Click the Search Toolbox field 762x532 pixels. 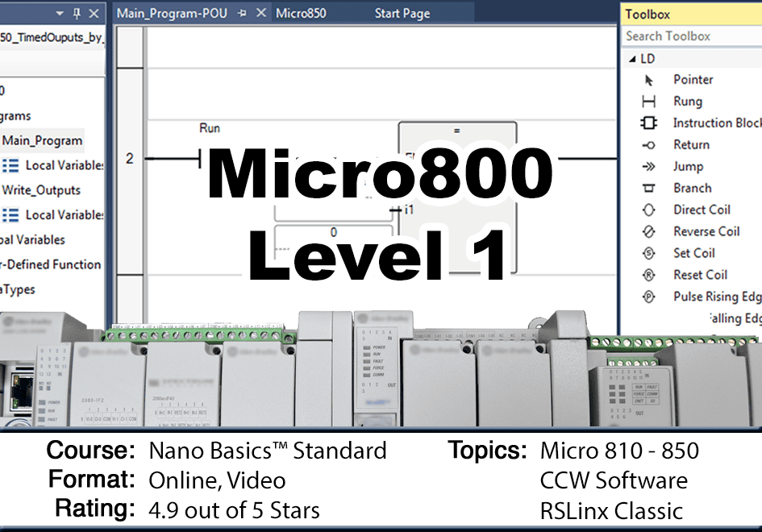tap(692, 36)
